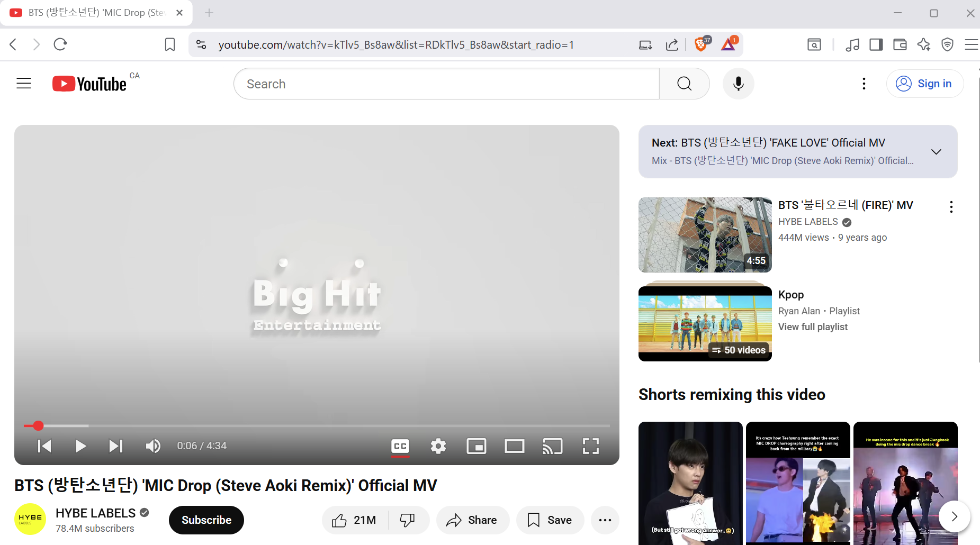Bookmark this page
Screen dimensions: 980x545
pyautogui.click(x=169, y=44)
